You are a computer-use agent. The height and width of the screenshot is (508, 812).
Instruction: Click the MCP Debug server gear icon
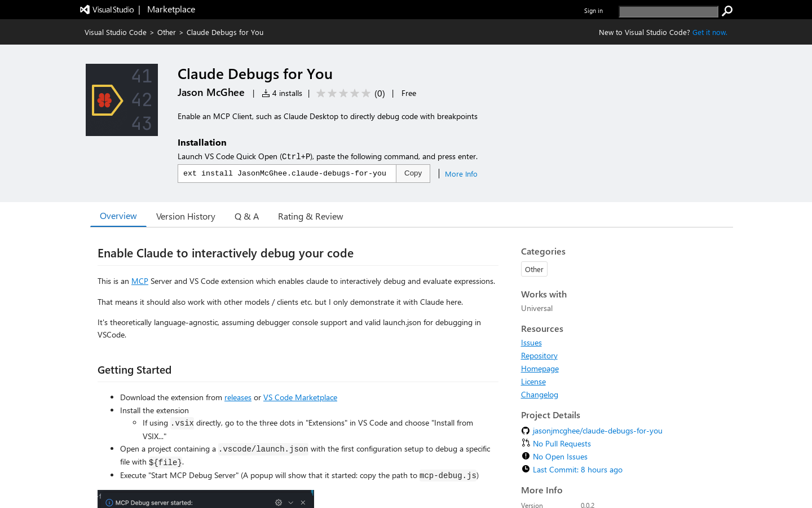point(279,502)
